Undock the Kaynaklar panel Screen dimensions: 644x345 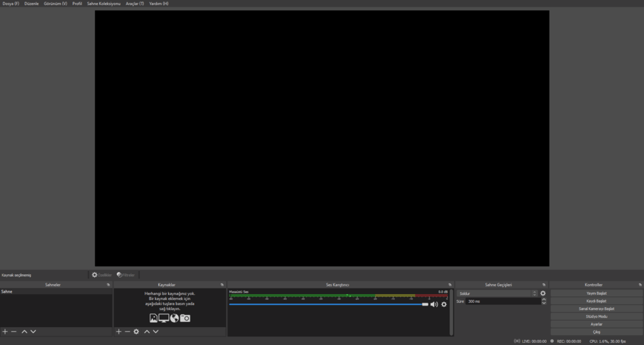(223, 285)
